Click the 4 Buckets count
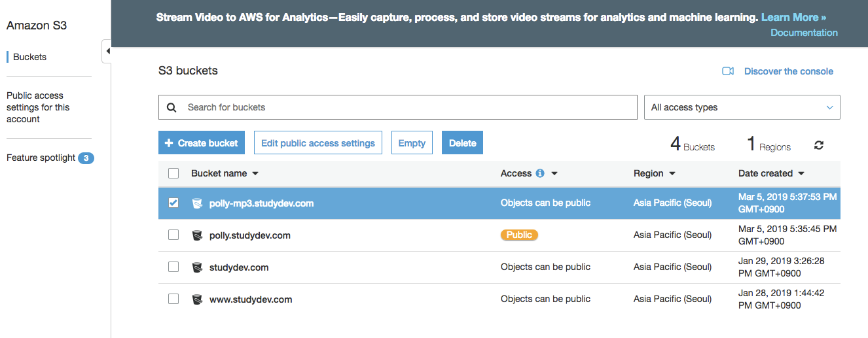868x338 pixels. click(693, 144)
